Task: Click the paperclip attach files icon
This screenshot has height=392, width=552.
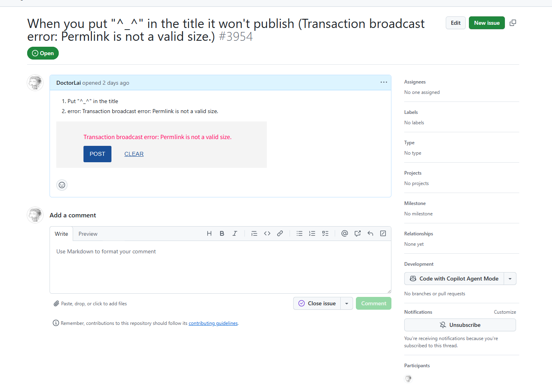Action: tap(56, 304)
